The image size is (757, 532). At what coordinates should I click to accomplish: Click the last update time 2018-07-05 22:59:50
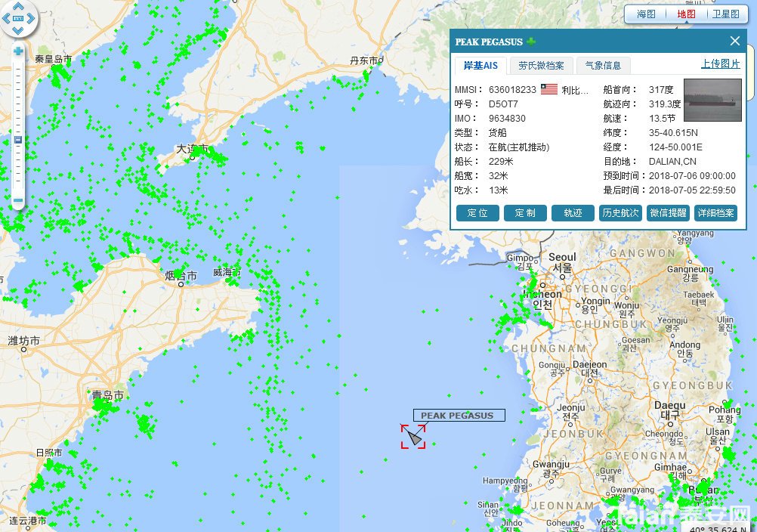click(x=692, y=190)
